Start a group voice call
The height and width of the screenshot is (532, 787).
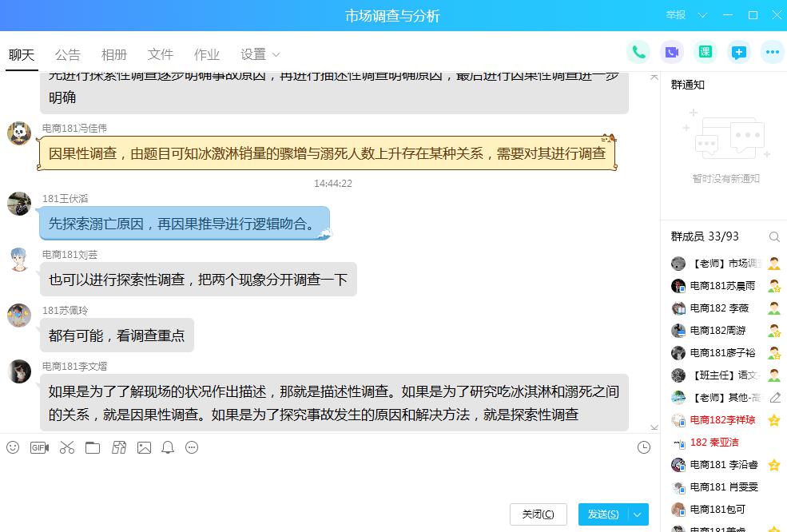tap(638, 53)
